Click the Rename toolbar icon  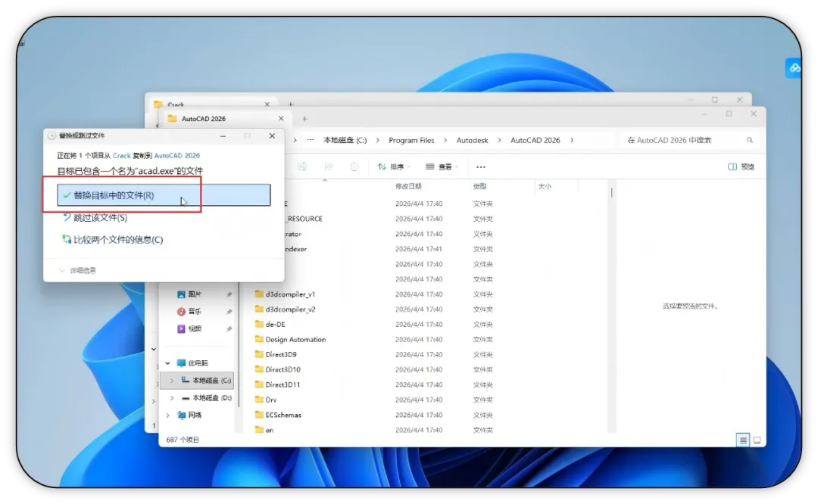tap(302, 166)
